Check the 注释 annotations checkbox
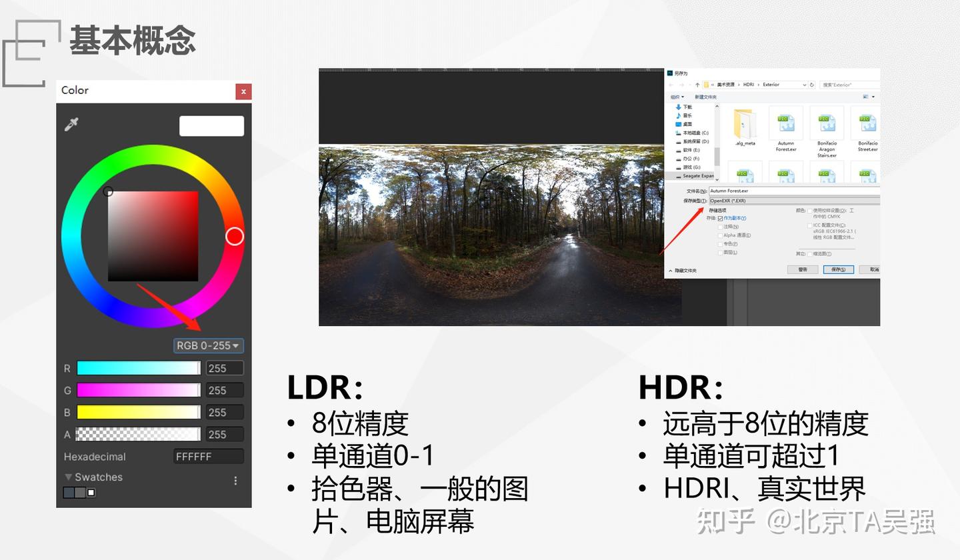960x560 pixels. pos(721,227)
